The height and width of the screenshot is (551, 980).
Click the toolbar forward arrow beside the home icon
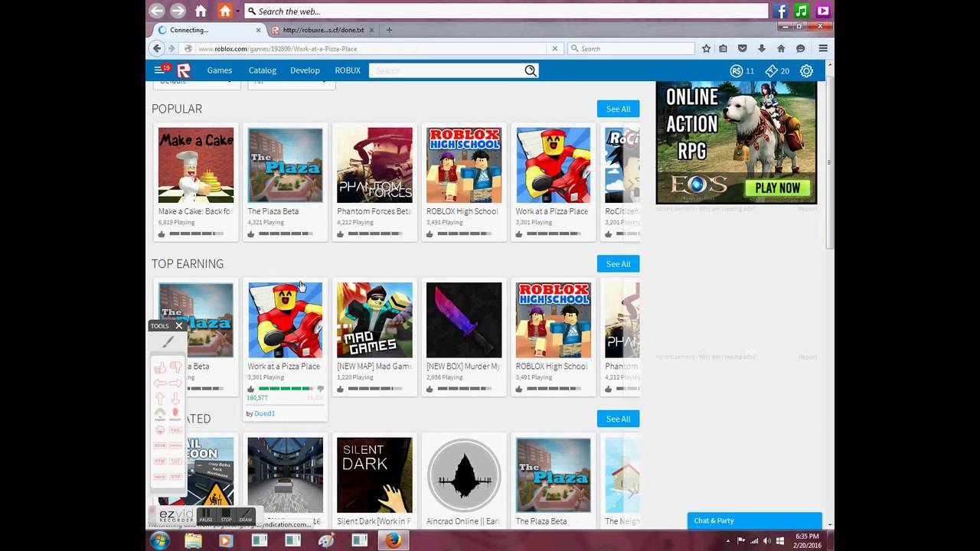point(178,11)
